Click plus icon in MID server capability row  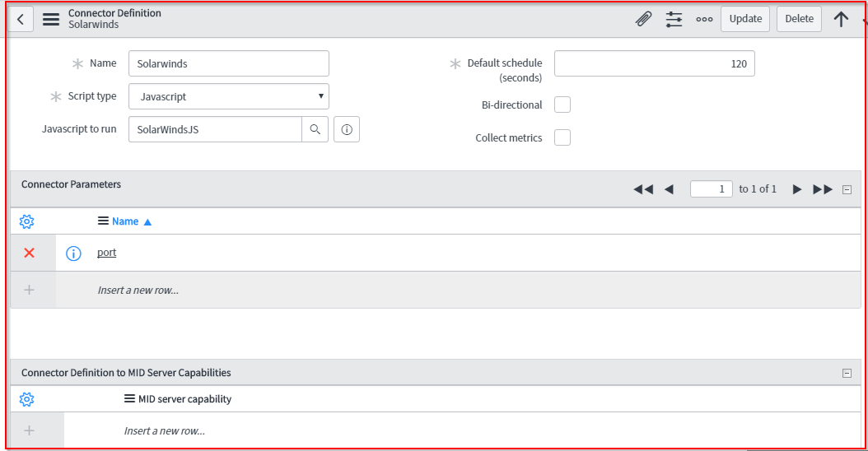coord(30,430)
